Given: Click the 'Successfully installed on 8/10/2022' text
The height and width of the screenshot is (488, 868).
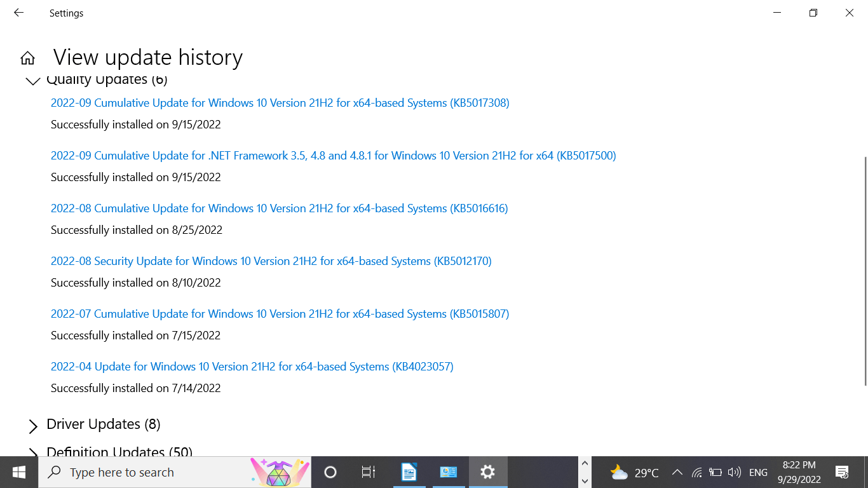Looking at the screenshot, I should click(136, 283).
